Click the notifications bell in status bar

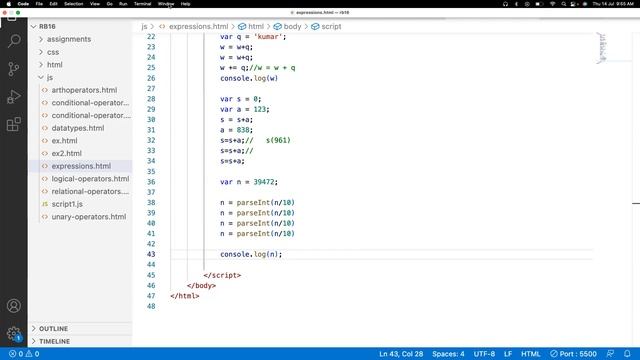pos(627,354)
